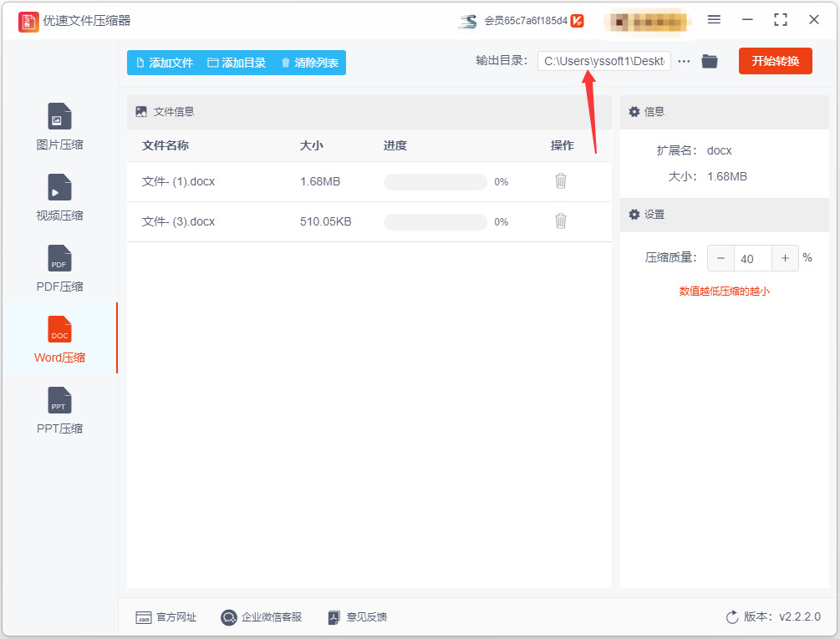Click the blurred user avatar
This screenshot has width=840, height=639.
coord(646,22)
